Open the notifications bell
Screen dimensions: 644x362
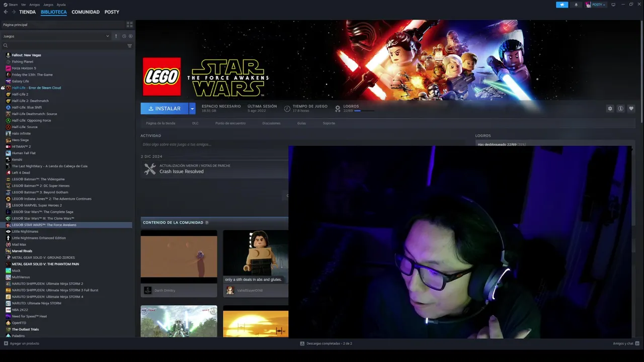pyautogui.click(x=576, y=5)
